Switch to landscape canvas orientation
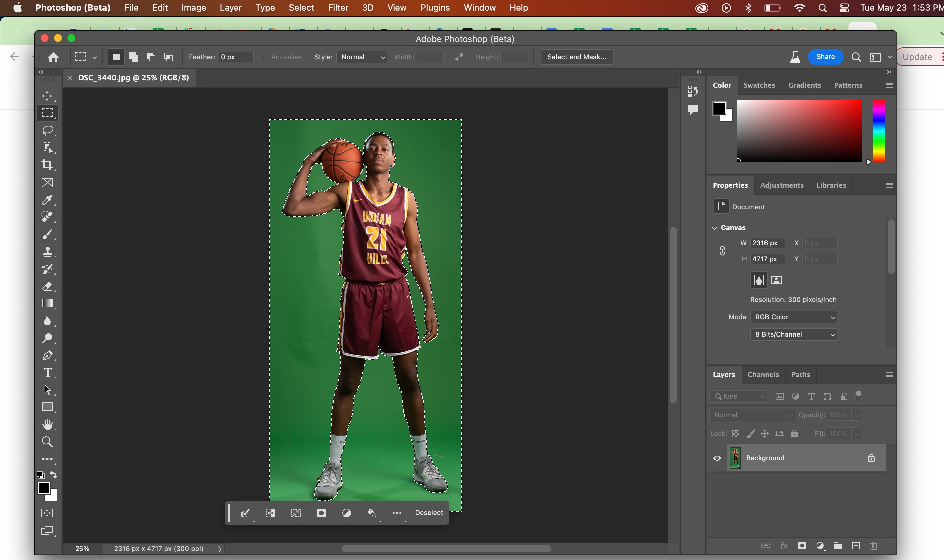Viewport: 944px width, 560px height. point(776,280)
